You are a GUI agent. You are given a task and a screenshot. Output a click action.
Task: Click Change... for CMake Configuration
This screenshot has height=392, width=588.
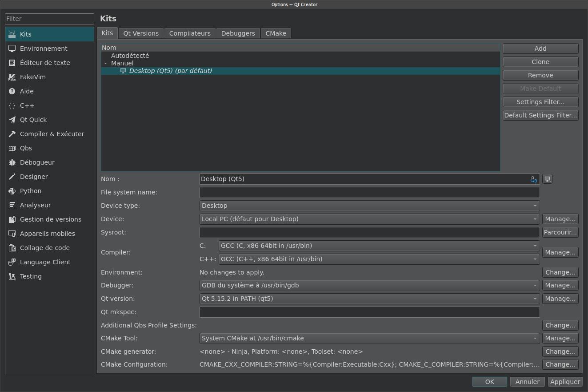(560, 364)
